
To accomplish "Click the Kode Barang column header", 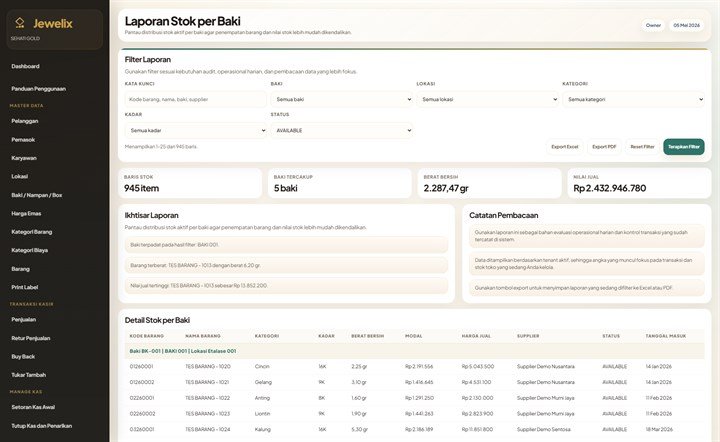I will pyautogui.click(x=146, y=336).
